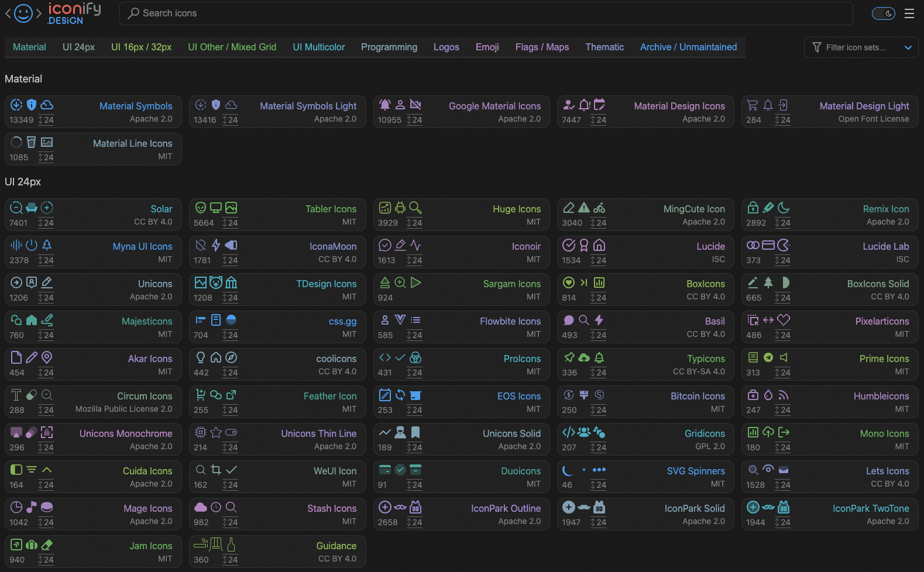Click the monitor icon in Tabler Icons
Screen dimensions: 924x572
click(x=216, y=208)
